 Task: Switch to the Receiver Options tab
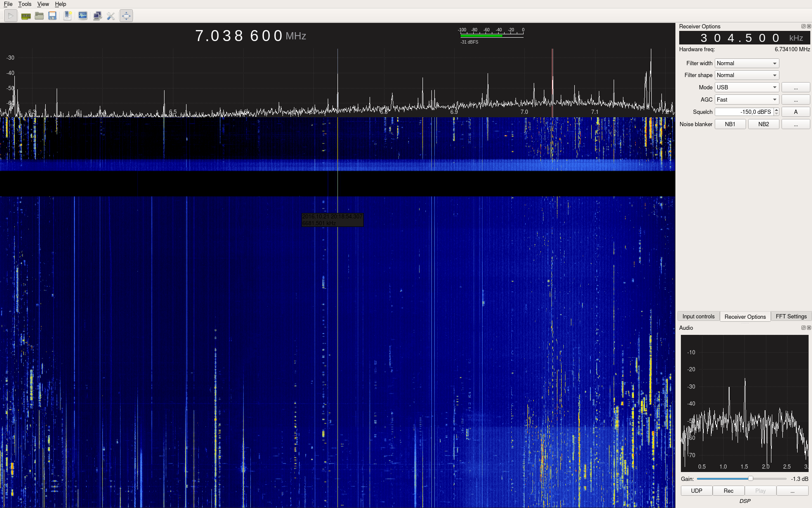(x=745, y=317)
